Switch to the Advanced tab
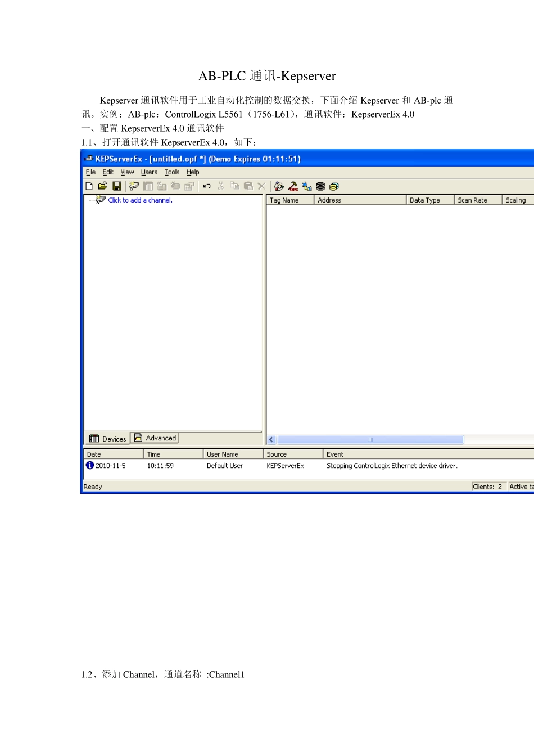 pos(155,438)
